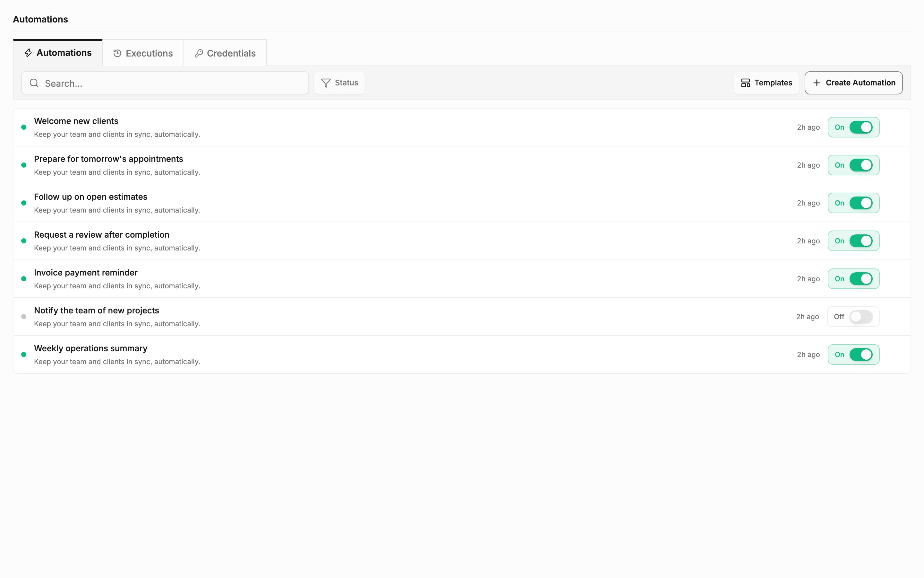
Task: Click the funnel filter icon beside Status
Action: 326,83
